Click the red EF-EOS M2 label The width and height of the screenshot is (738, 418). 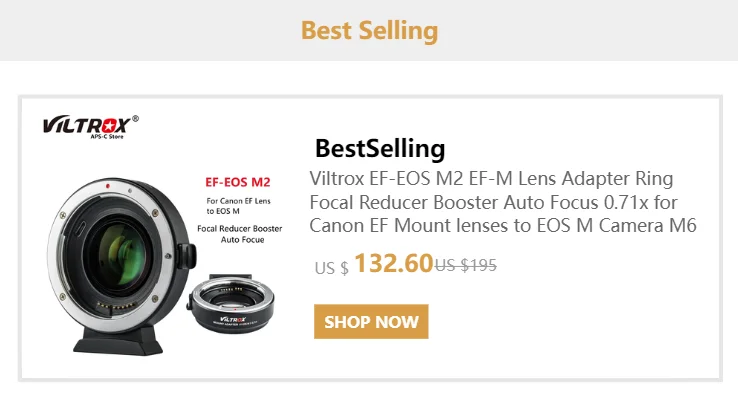pos(238,181)
